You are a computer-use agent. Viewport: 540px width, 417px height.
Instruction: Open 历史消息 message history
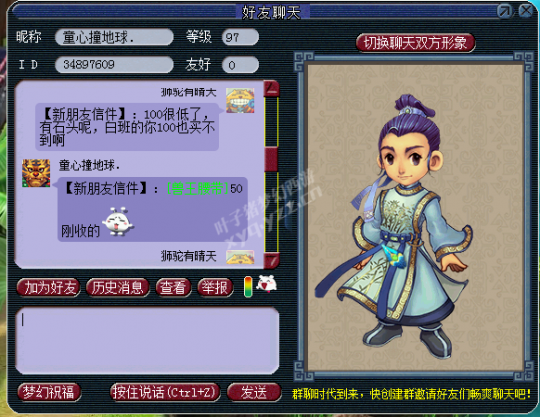tap(117, 288)
